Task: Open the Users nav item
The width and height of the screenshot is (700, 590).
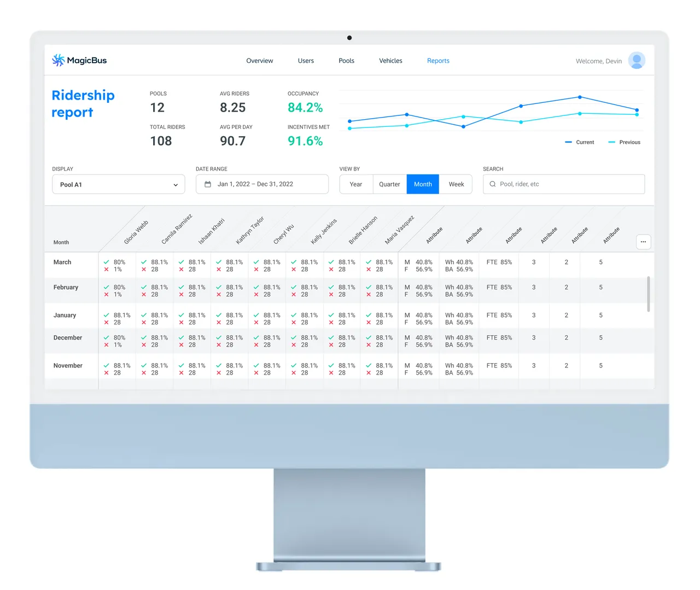Action: pos(306,61)
